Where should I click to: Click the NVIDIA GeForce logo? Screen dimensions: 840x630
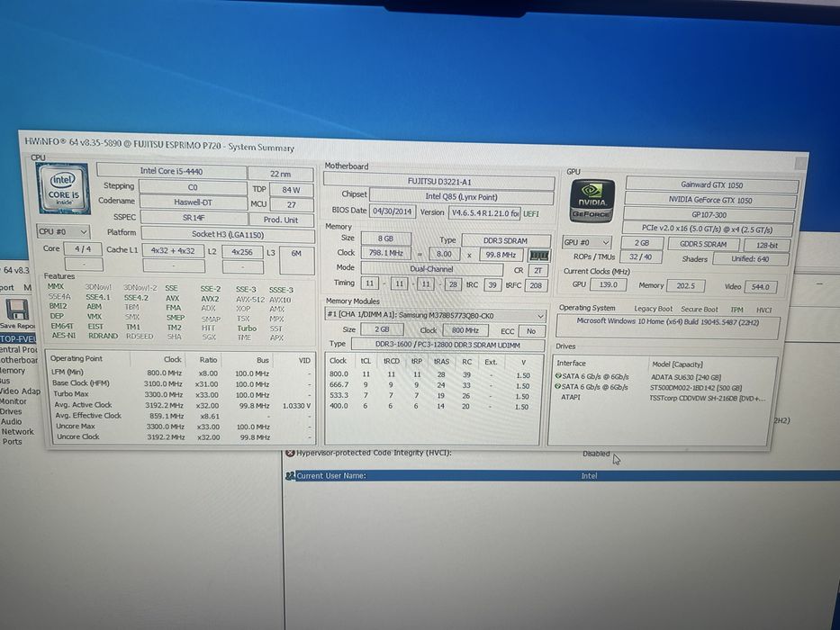point(592,202)
